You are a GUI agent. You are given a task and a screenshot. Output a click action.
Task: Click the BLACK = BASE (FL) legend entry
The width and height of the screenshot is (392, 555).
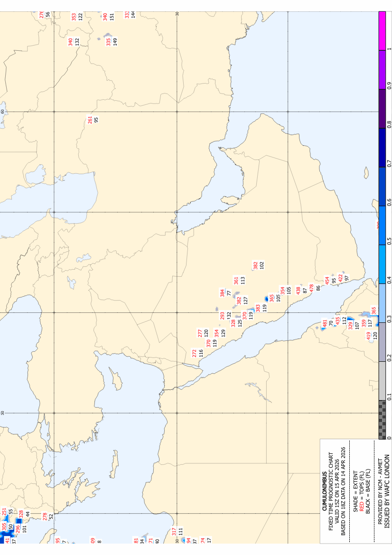point(368,491)
